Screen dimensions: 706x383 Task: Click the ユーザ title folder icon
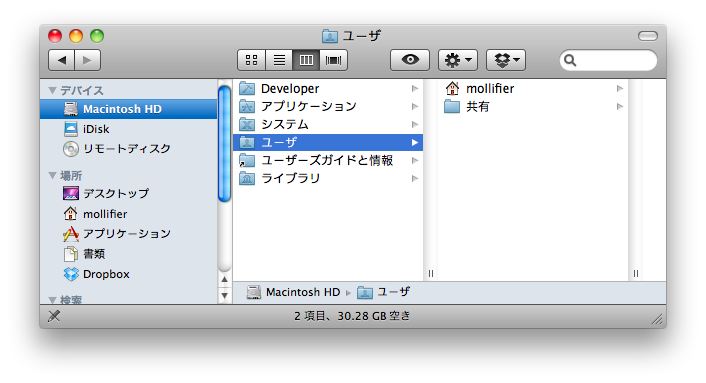330,36
